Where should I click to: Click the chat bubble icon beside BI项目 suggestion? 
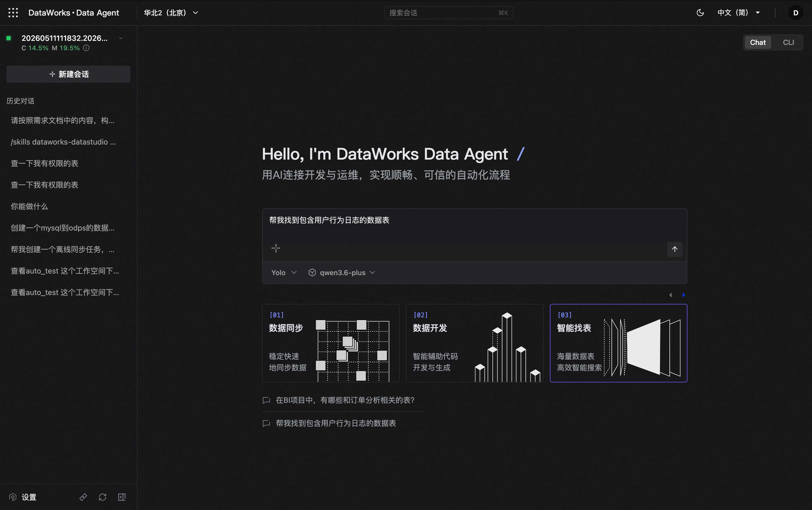point(266,400)
